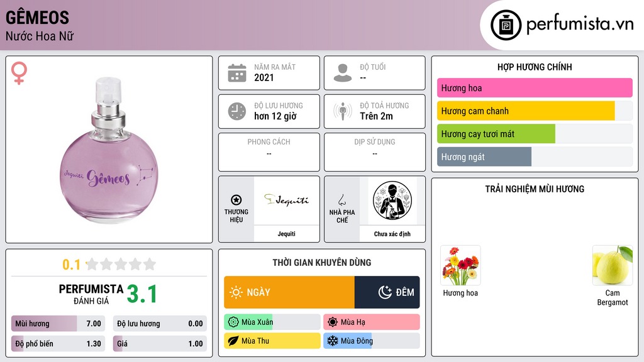This screenshot has height=362, width=644.
Task: Click the leaf icon next to Mùa Thu
Action: point(233,341)
